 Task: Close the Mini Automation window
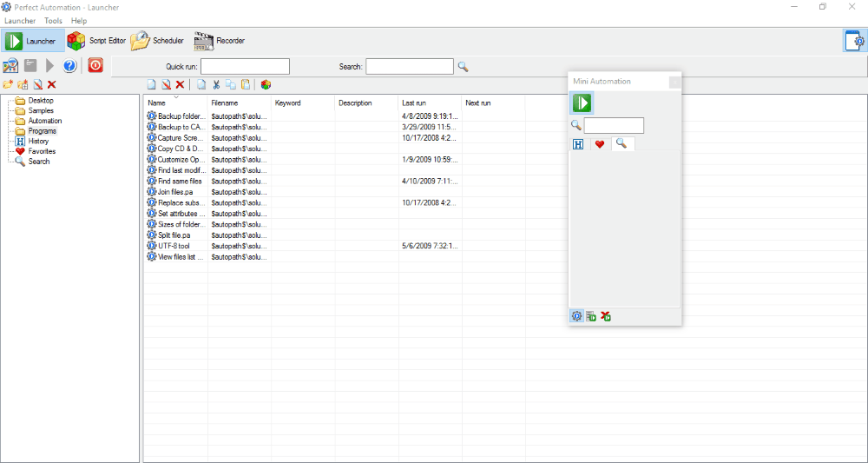[674, 82]
